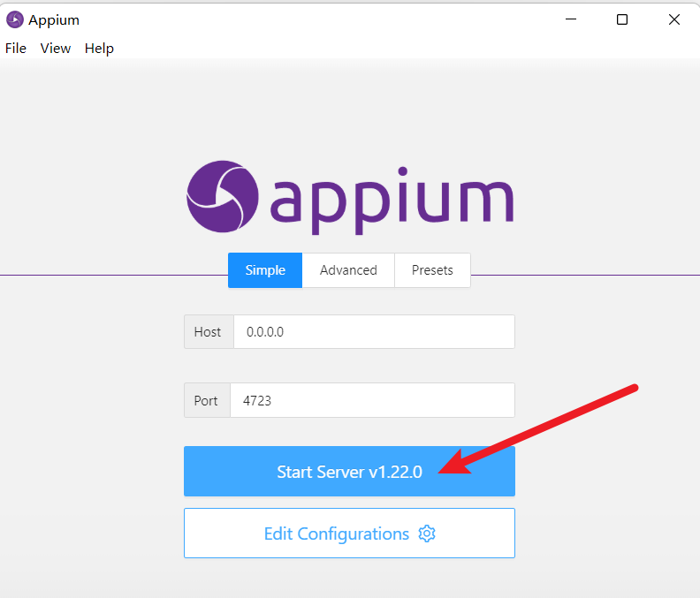Click the Host label
The width and height of the screenshot is (700, 598).
pos(208,332)
